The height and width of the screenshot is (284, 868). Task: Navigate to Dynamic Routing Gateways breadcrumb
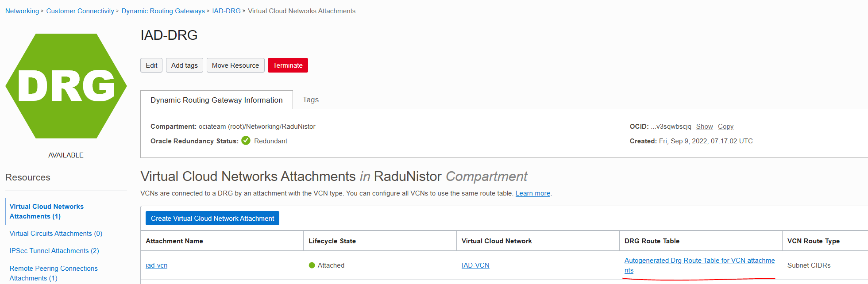click(163, 11)
